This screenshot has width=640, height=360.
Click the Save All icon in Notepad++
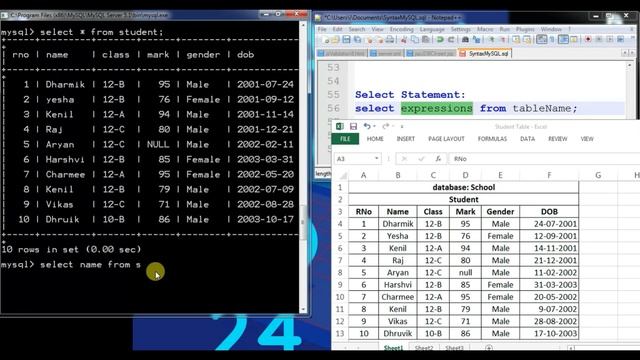click(357, 40)
